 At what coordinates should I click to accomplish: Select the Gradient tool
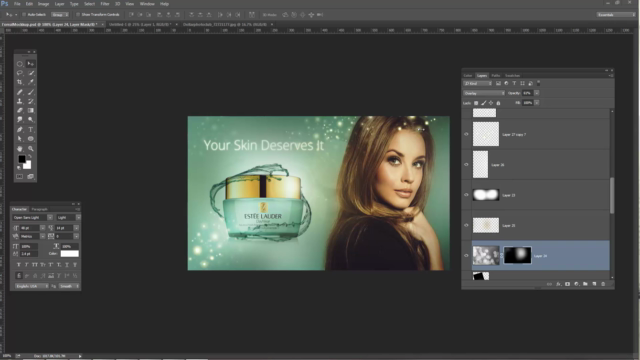click(31, 110)
